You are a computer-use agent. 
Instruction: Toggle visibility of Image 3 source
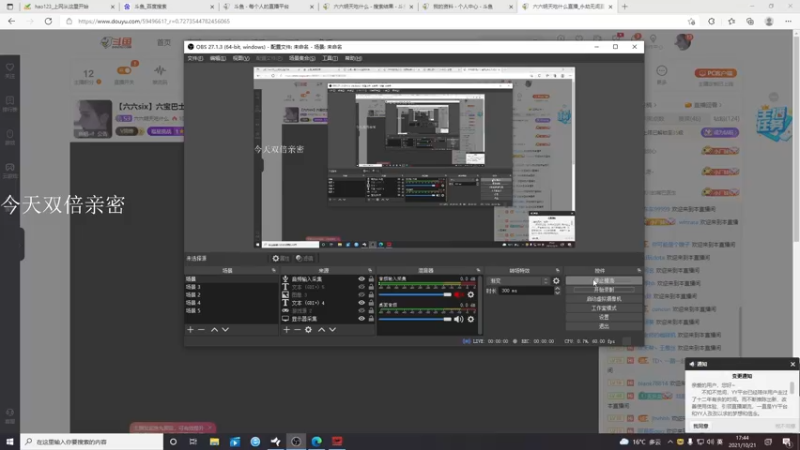(x=361, y=295)
